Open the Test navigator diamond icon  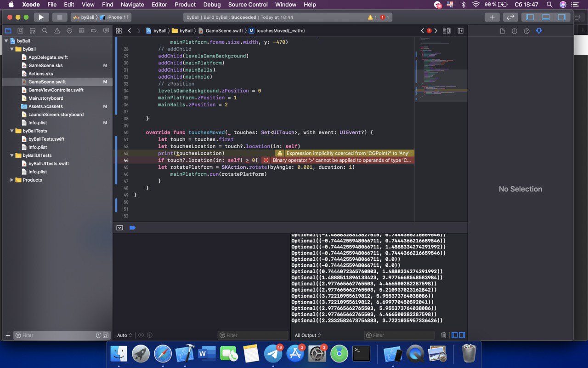pos(69,31)
